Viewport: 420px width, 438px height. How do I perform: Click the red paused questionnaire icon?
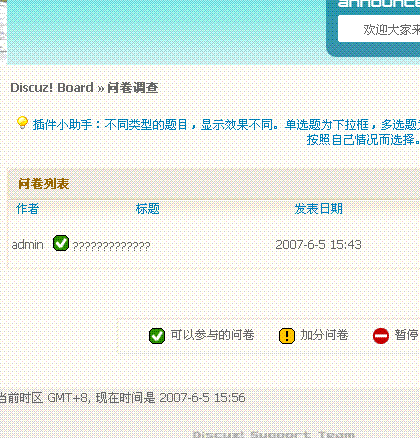[x=381, y=336]
